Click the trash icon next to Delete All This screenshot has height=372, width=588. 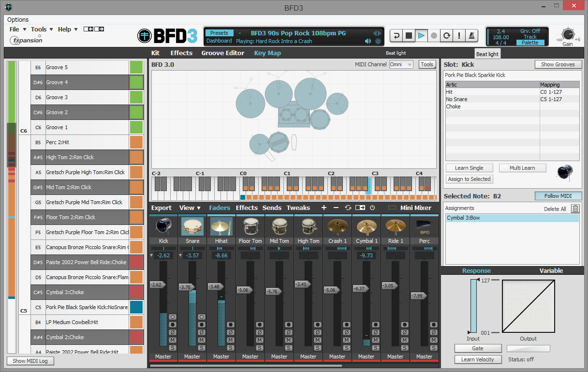[x=575, y=208]
